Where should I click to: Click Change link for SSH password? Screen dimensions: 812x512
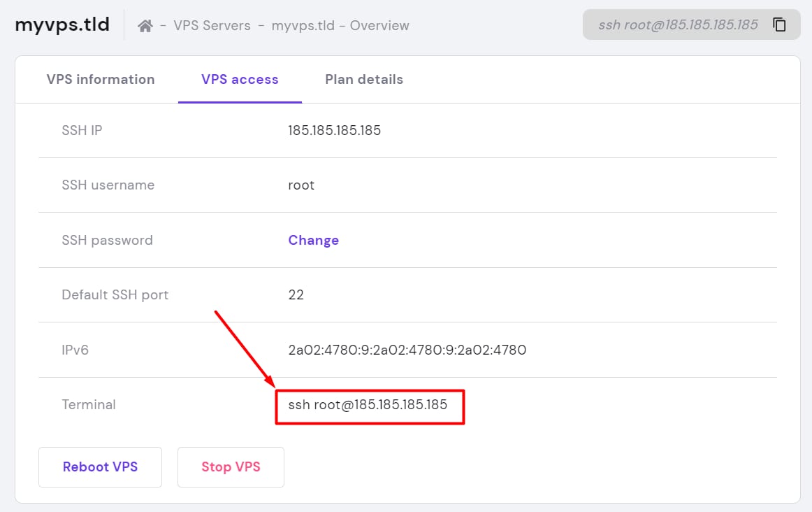[x=313, y=240]
